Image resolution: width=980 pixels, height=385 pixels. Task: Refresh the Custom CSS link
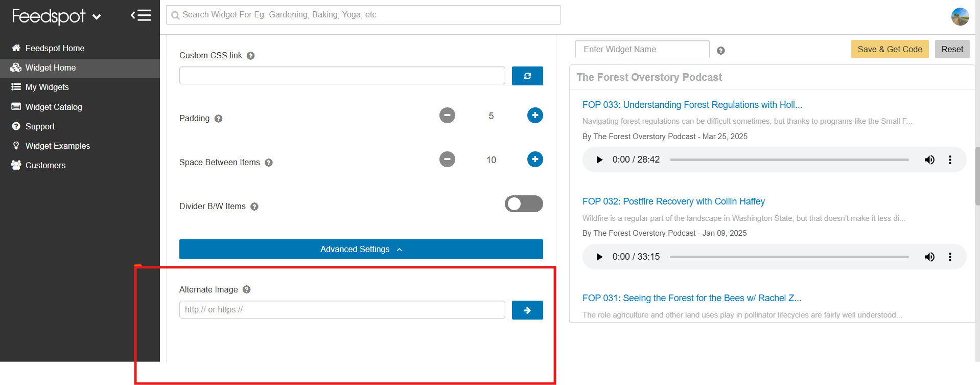527,76
